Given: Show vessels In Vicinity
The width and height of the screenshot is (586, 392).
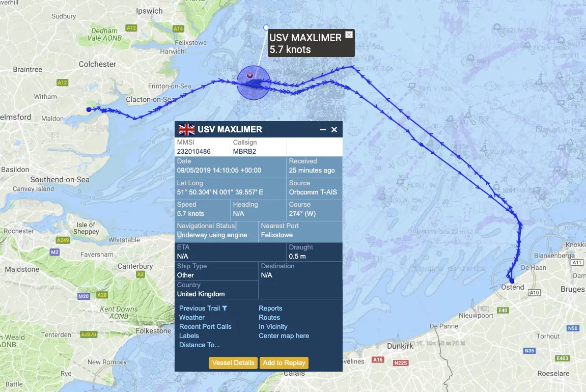Looking at the screenshot, I should pos(273,327).
